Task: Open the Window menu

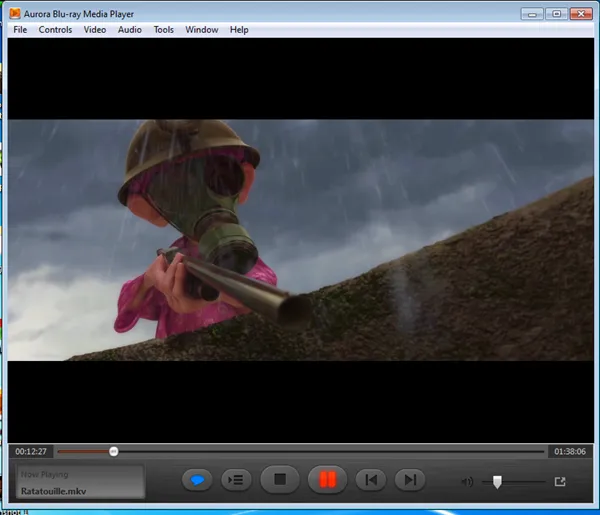Action: point(201,30)
